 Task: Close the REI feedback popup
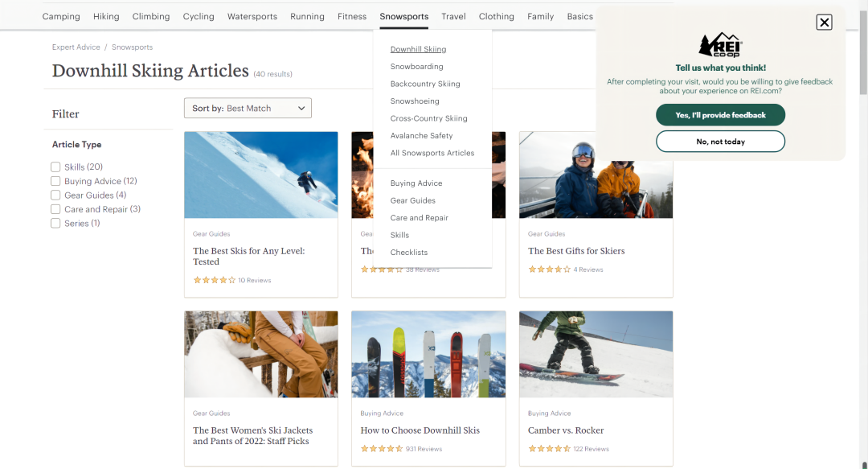click(824, 23)
